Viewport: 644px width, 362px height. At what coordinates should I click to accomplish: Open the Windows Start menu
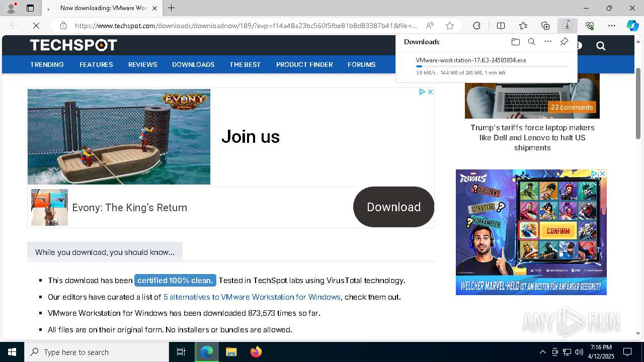[x=12, y=352]
